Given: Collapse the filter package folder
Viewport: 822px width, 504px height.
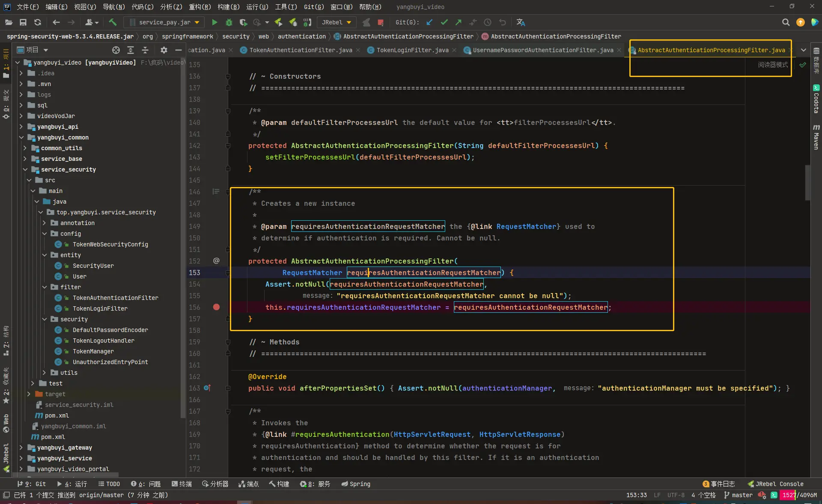Looking at the screenshot, I should coord(45,287).
